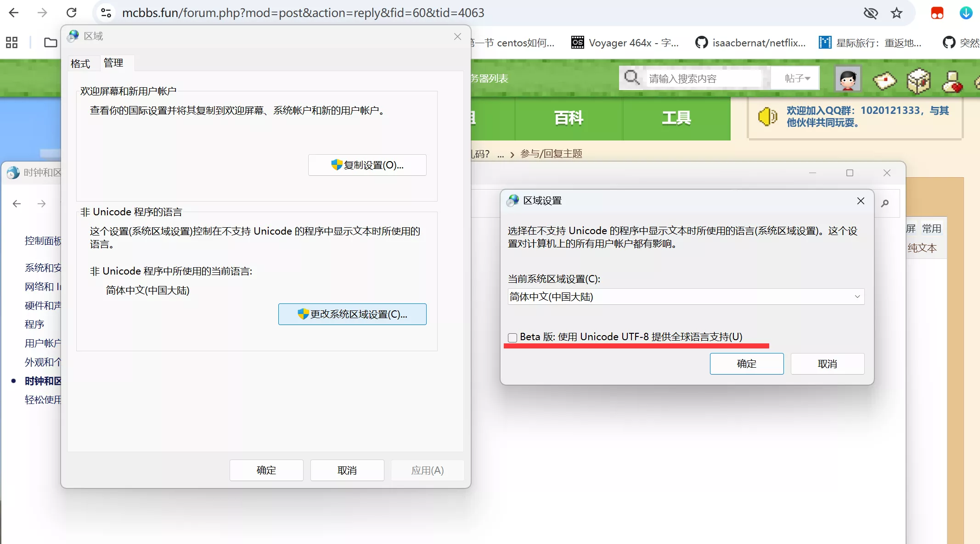Open the 百科 navigation menu
The height and width of the screenshot is (544, 980).
(x=568, y=118)
